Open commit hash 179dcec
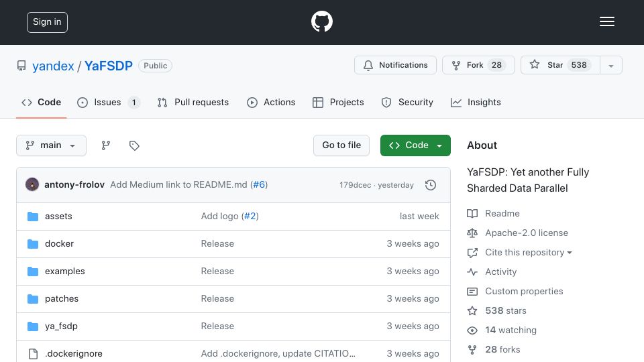The height and width of the screenshot is (362, 644). pos(356,185)
